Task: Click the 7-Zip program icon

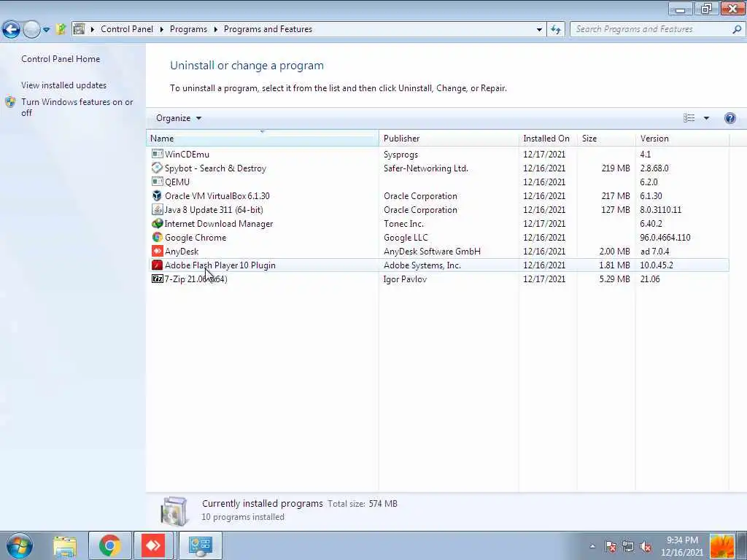Action: (x=158, y=279)
